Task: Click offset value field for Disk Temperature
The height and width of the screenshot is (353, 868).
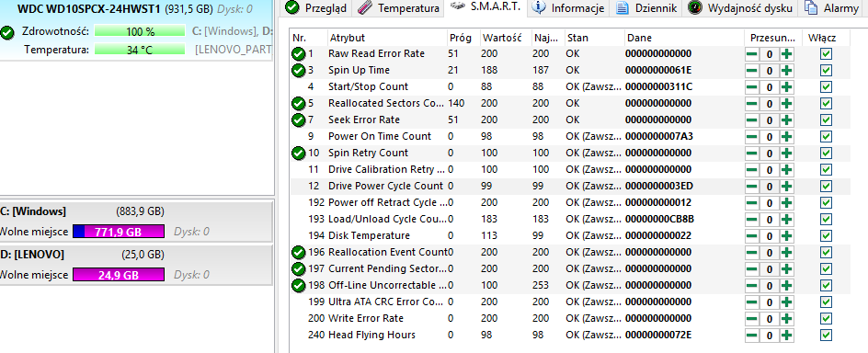Action: pyautogui.click(x=770, y=236)
